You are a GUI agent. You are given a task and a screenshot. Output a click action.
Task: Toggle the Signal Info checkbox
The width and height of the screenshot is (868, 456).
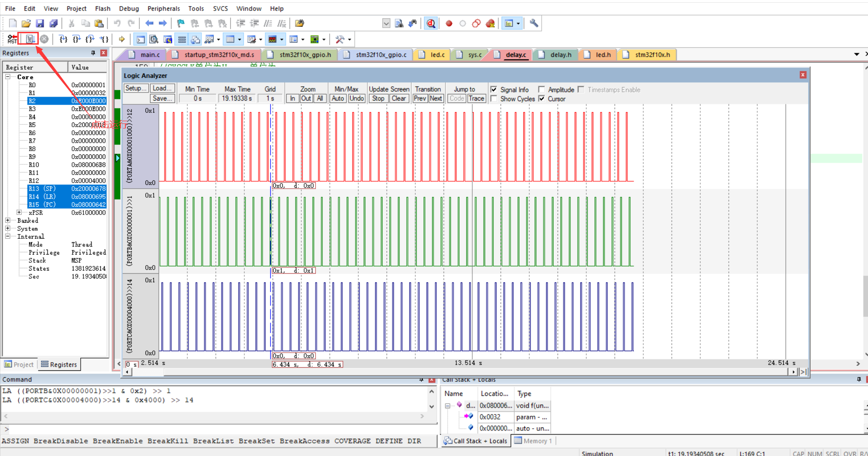494,90
